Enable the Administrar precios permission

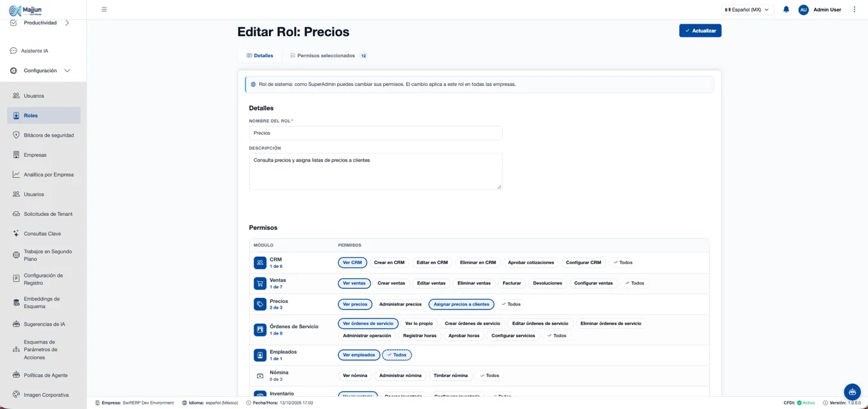pos(401,304)
